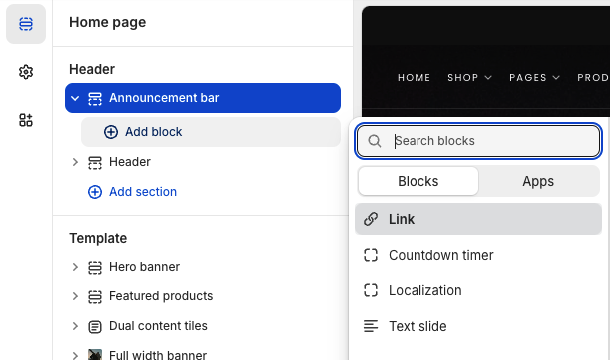Click the Text slide lines icon

tap(371, 326)
